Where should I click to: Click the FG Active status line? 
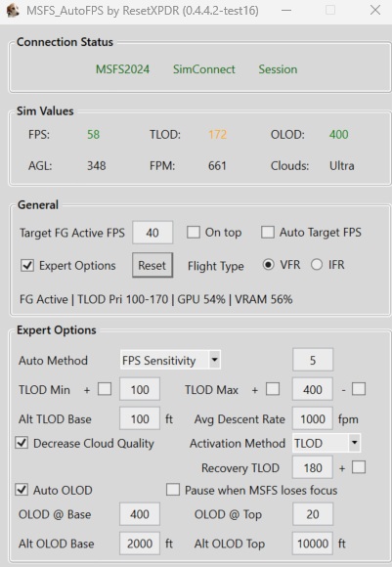(x=155, y=299)
